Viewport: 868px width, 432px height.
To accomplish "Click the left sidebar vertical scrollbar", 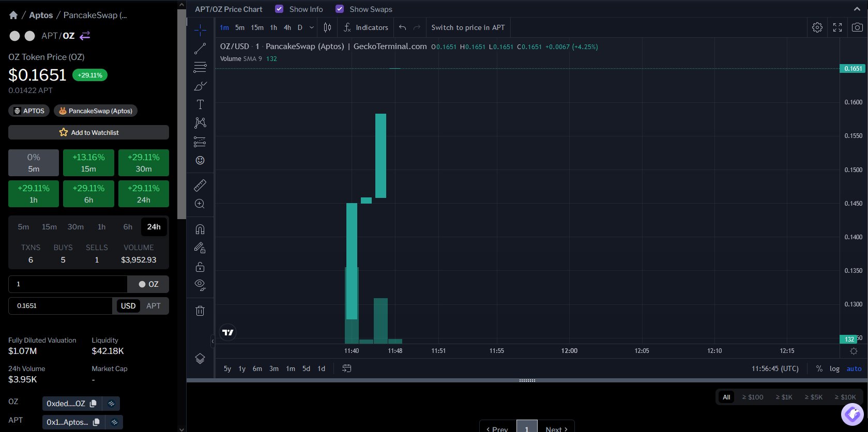I will (x=181, y=114).
